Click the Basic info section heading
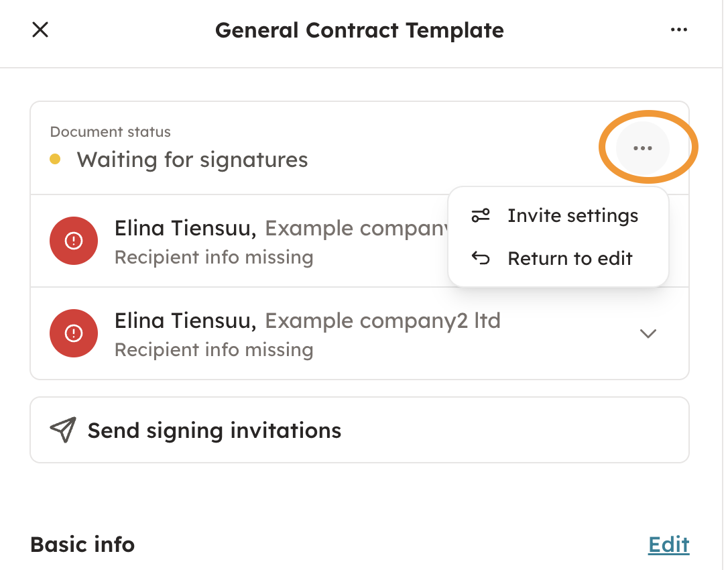 click(x=82, y=545)
